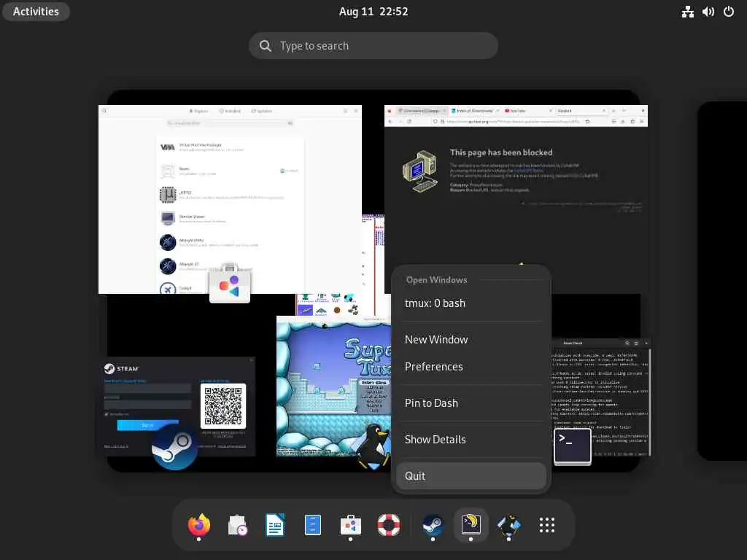
Task: Open the volume indicator in top bar
Action: coord(708,12)
